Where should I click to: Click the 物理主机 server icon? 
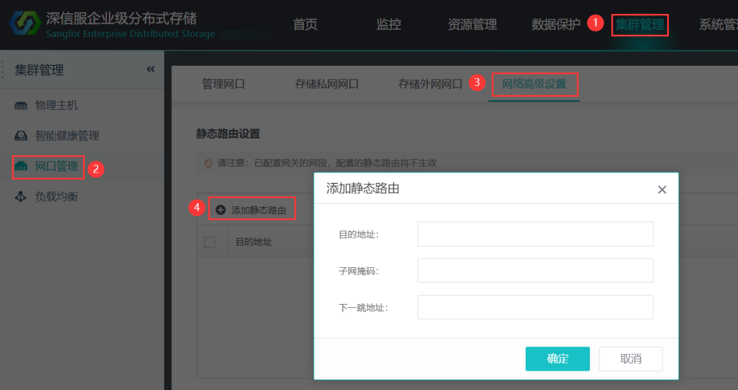pos(21,105)
